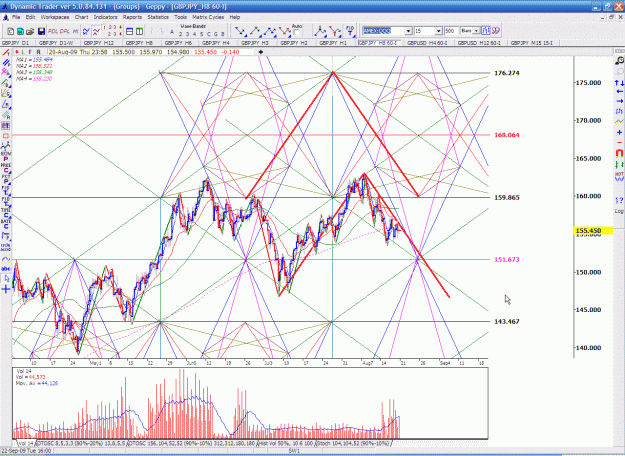Image resolution: width=625 pixels, height=456 pixels.
Task: Select the black zigzag swing tool in sidebar
Action: tap(6, 147)
